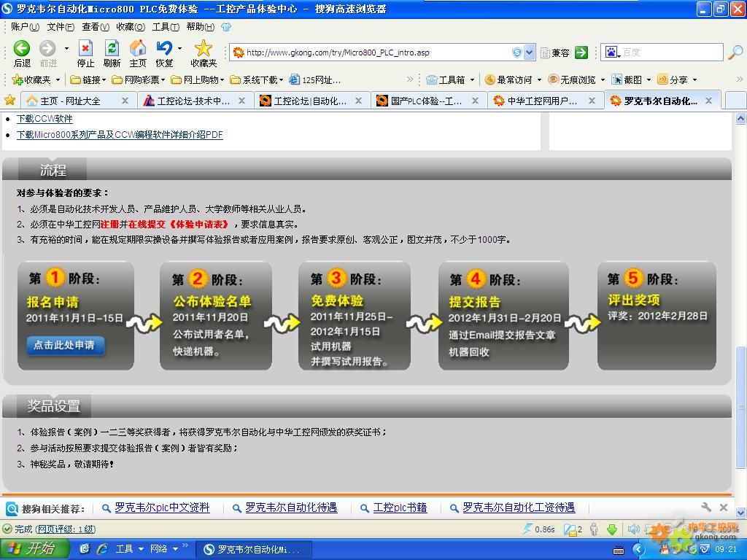Open the 下载Micro800系列产品 PDF link
The image size is (747, 560).
tap(120, 135)
